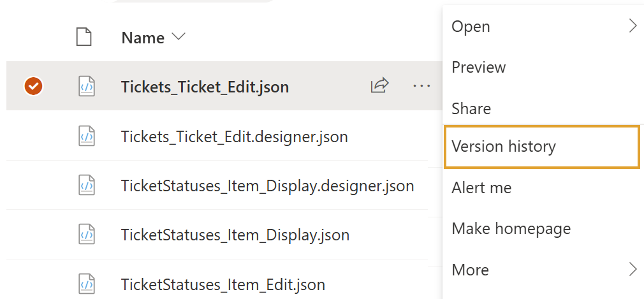Click the file type column header icon

coord(84,37)
